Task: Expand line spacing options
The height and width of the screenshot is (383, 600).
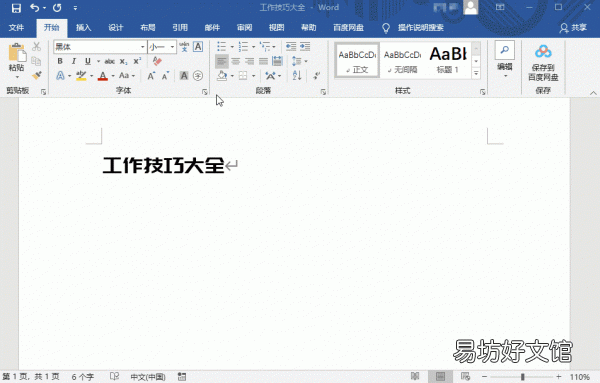Action: (x=306, y=61)
